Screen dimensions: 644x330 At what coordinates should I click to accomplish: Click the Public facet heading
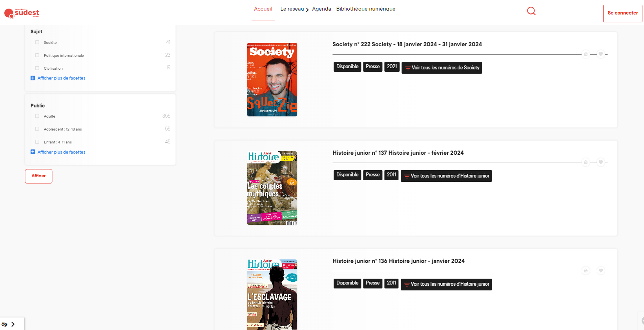(x=38, y=106)
